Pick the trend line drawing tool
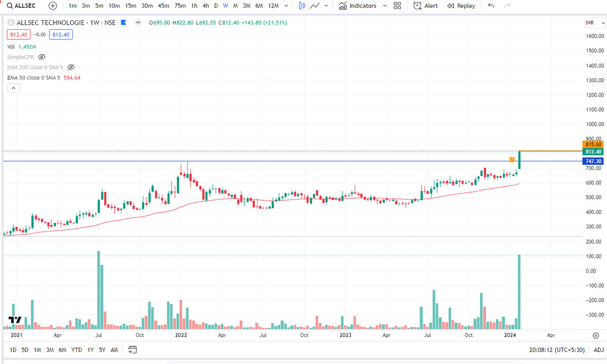This screenshot has width=607, height=364. (315, 6)
